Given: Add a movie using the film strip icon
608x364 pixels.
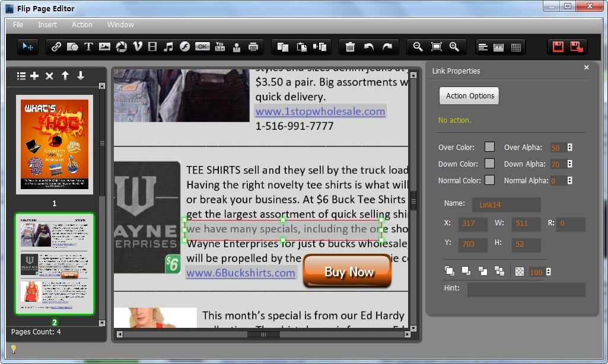Looking at the screenshot, I should pyautogui.click(x=153, y=47).
